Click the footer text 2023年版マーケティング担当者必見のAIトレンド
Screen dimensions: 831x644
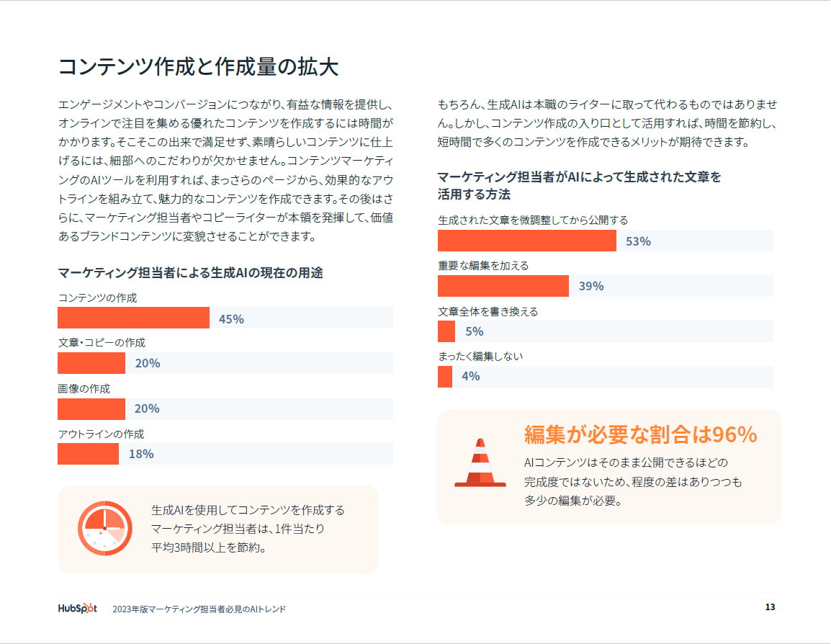point(199,609)
